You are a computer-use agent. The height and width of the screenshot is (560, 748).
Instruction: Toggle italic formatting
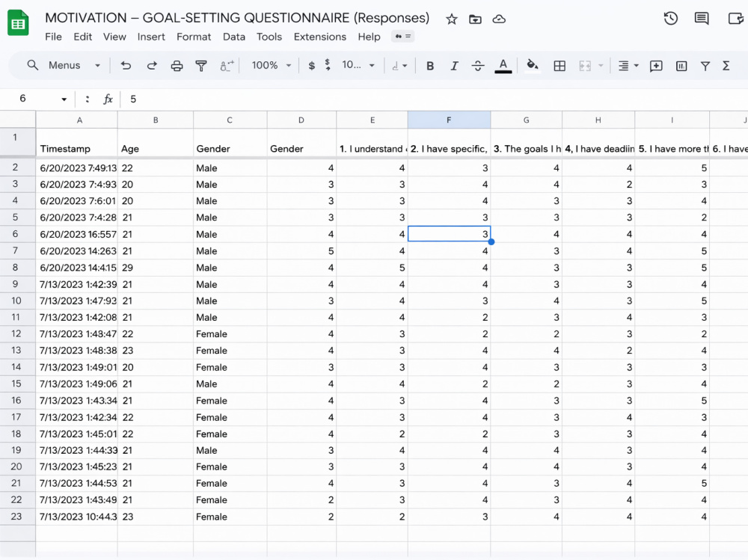454,66
